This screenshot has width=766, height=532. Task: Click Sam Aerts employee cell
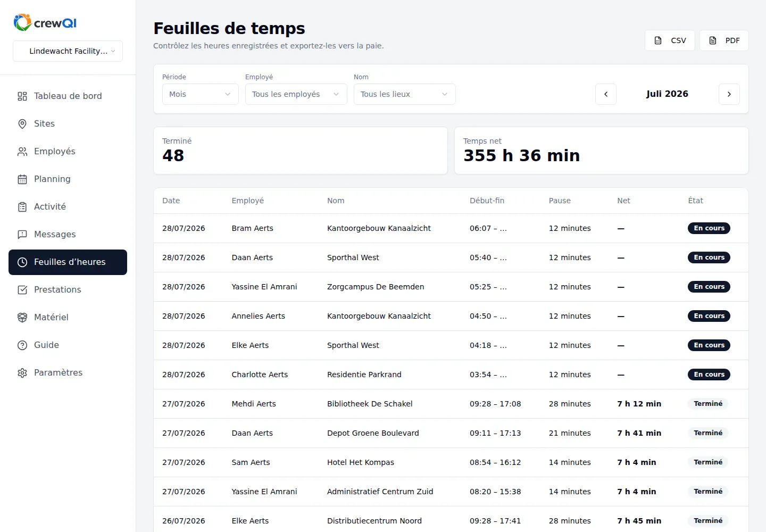[x=251, y=462]
